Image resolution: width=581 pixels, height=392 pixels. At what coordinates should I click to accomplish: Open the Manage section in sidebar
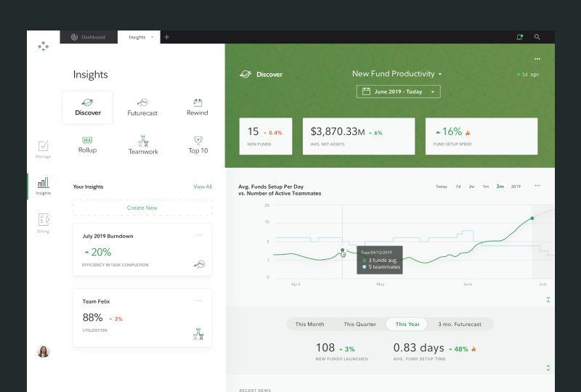[x=44, y=150]
